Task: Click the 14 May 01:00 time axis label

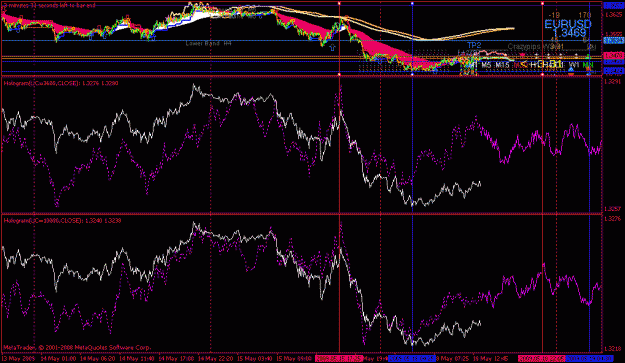Action: (x=58, y=359)
